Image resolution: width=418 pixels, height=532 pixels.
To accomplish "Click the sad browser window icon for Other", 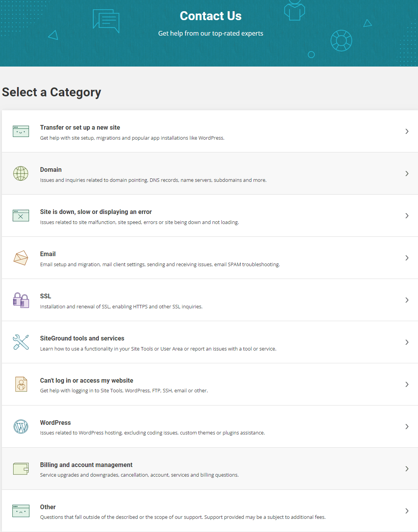I will click(21, 511).
